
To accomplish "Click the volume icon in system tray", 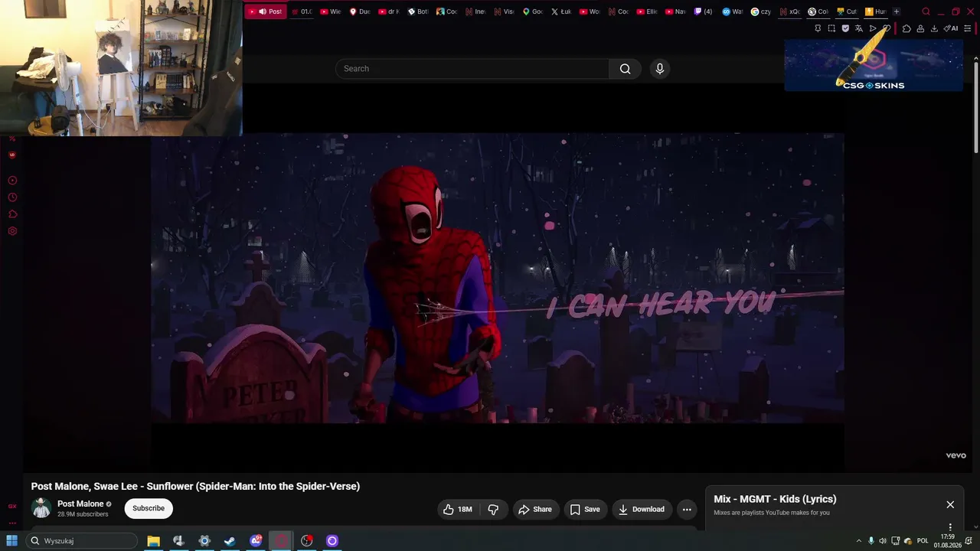I will [883, 541].
